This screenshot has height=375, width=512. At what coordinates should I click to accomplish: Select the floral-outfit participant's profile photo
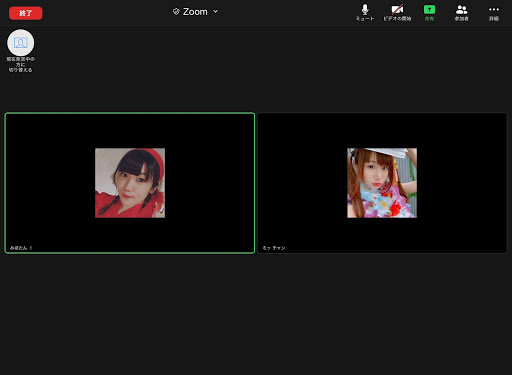coord(382,183)
